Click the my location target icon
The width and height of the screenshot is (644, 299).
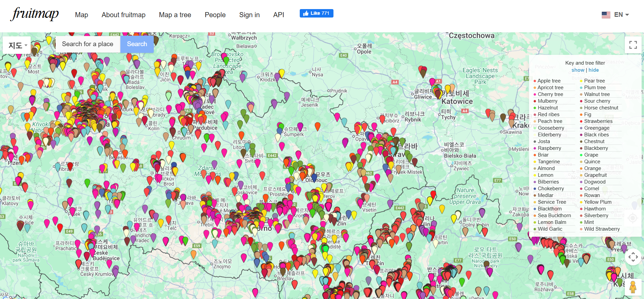[633, 218]
